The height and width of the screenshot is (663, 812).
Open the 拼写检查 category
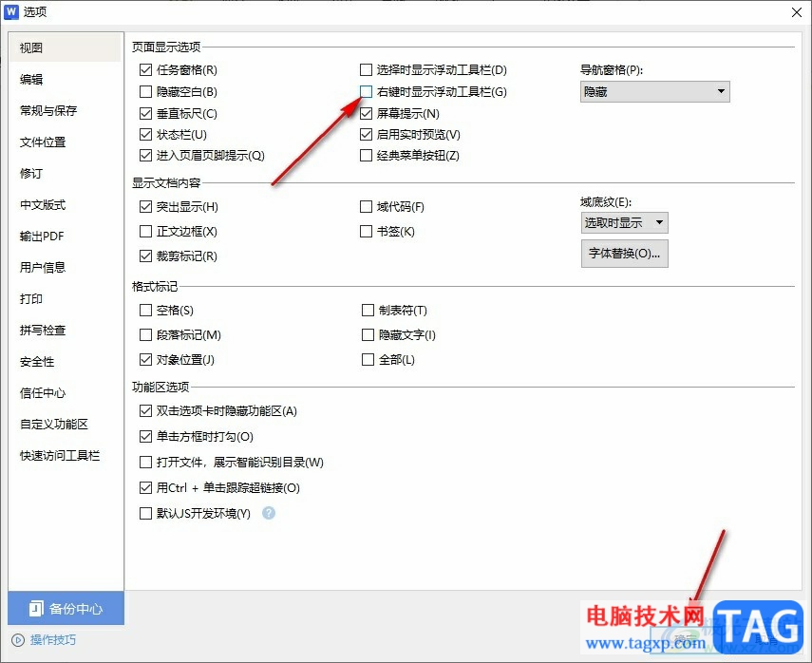[x=66, y=330]
